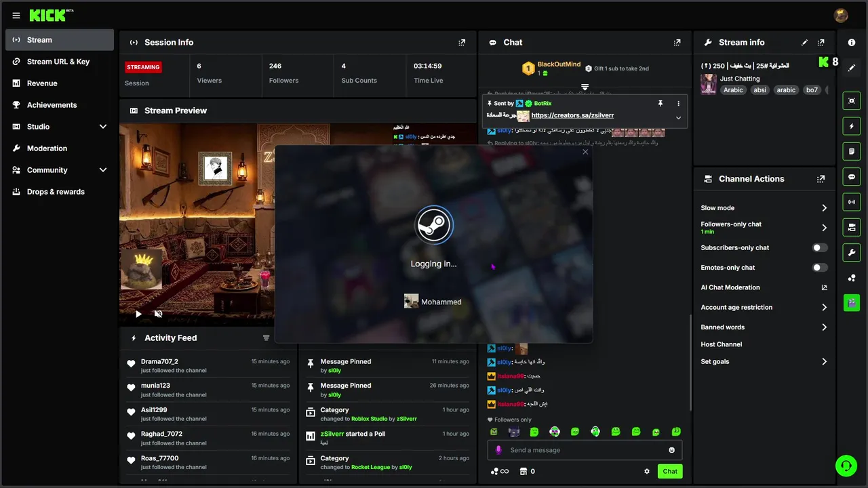
Task: Click BlackOutMind top gifter name
Action: [x=559, y=64]
